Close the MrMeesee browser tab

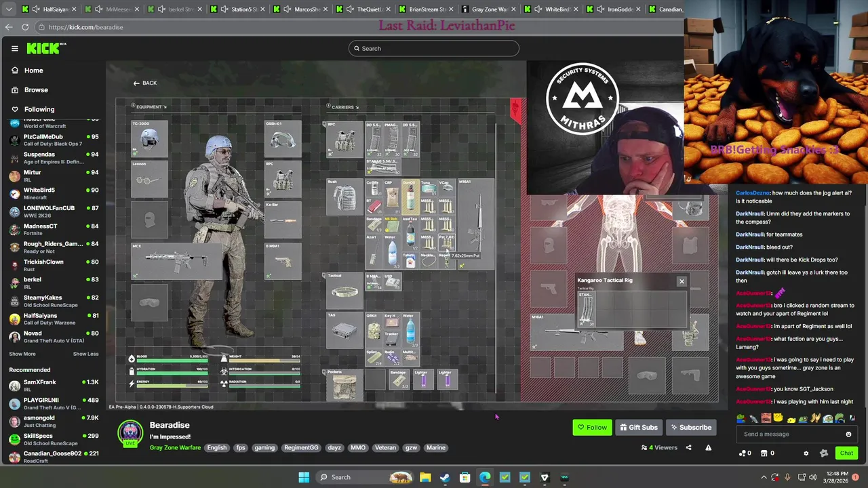(x=138, y=9)
